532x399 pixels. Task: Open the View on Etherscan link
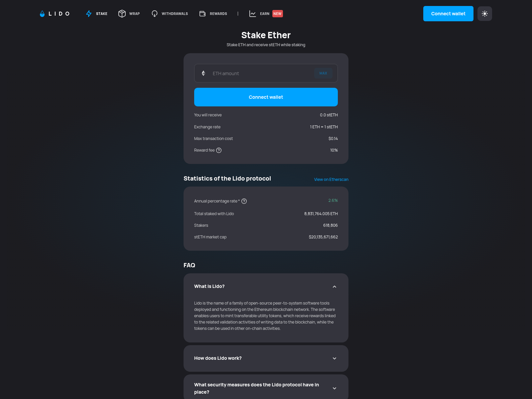click(x=331, y=180)
